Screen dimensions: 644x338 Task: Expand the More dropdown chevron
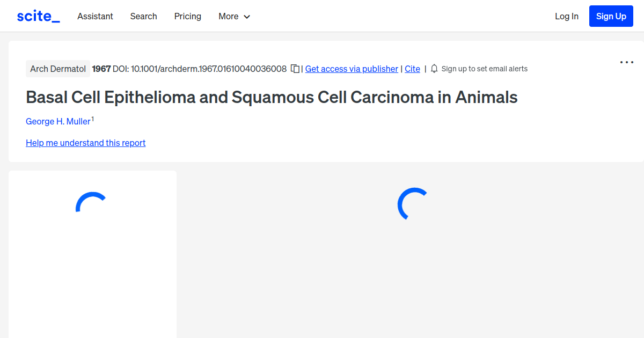click(247, 17)
